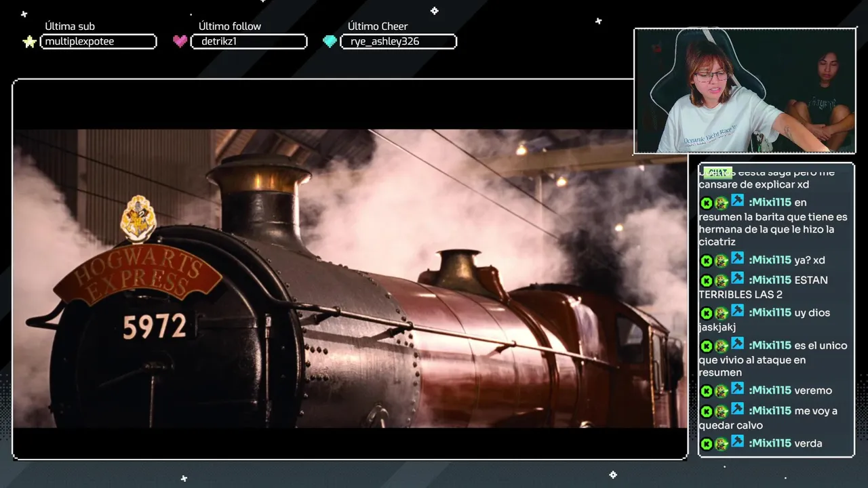The height and width of the screenshot is (488, 868).
Task: Click username Mixi115 on the 'ESTAN TERRIBLES' message
Action: [x=770, y=280]
